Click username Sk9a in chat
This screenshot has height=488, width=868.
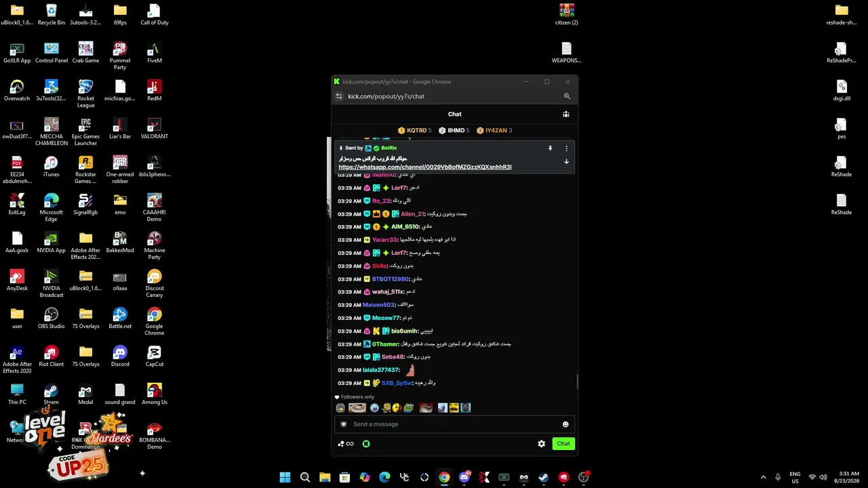[379, 266]
